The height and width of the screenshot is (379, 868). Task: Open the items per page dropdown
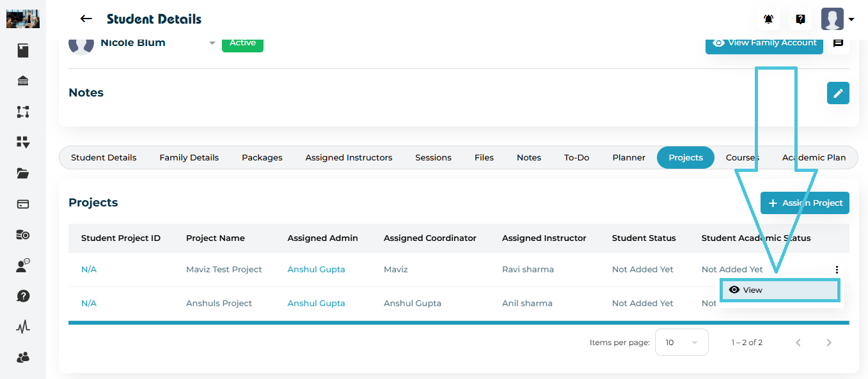[x=681, y=343]
